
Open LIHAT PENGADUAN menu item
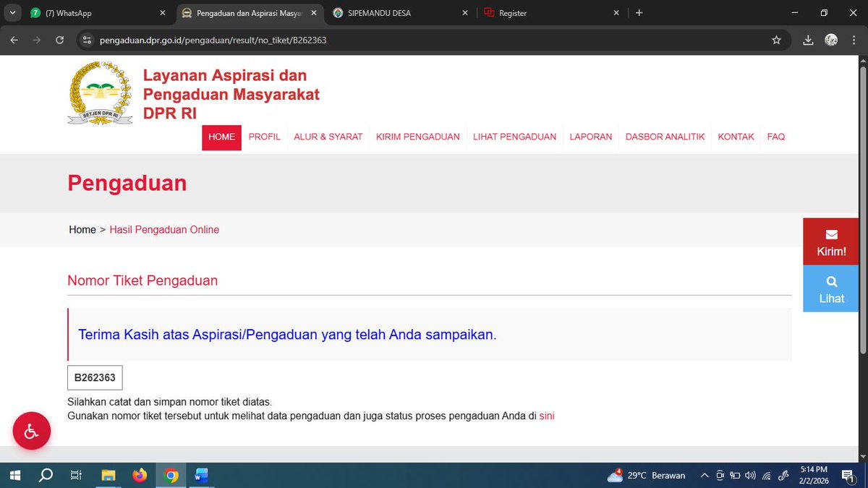click(x=514, y=137)
